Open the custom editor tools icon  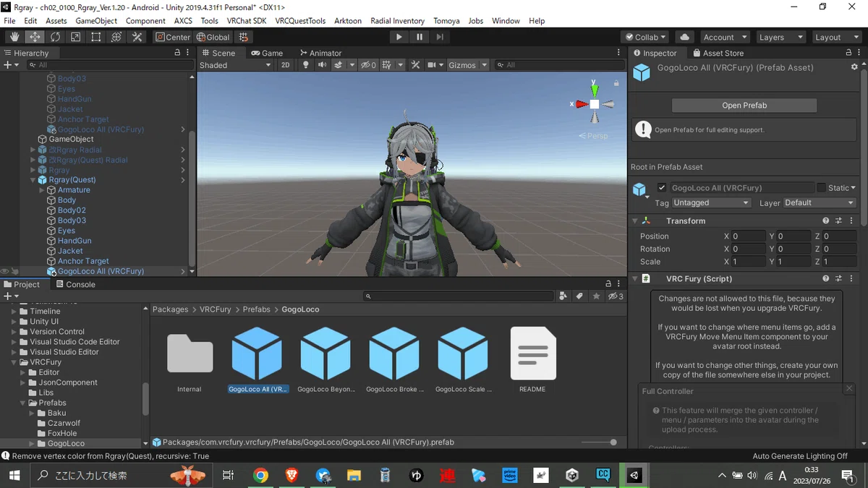(x=137, y=37)
